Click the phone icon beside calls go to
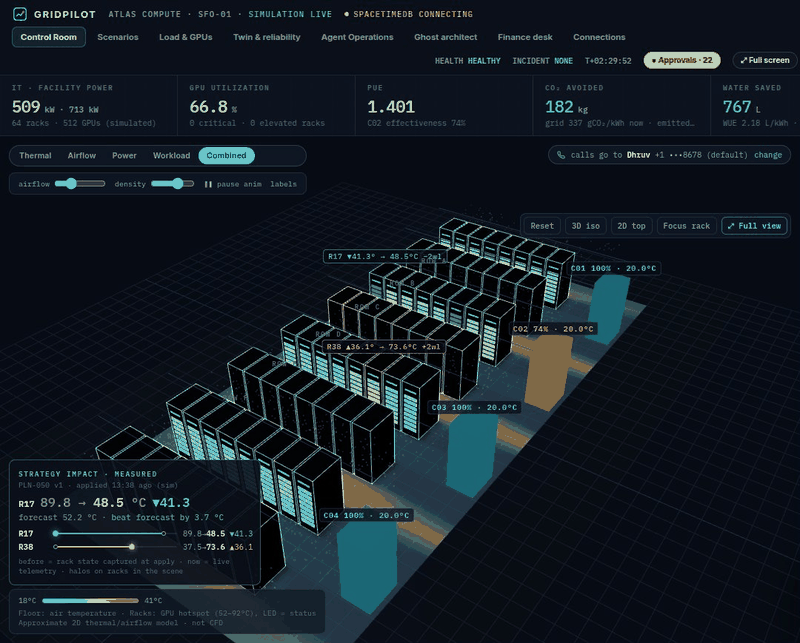Screen dimensions: 800x643 pyautogui.click(x=561, y=155)
